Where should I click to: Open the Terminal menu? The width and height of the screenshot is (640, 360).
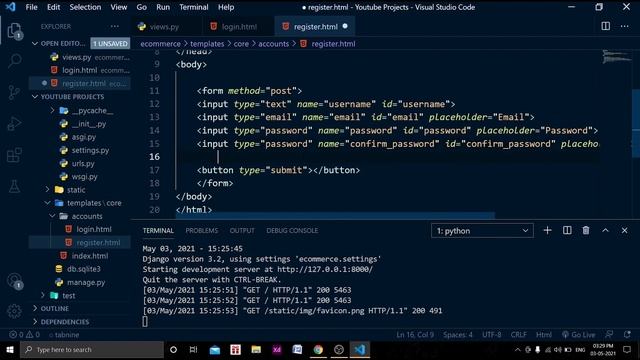pos(193,7)
